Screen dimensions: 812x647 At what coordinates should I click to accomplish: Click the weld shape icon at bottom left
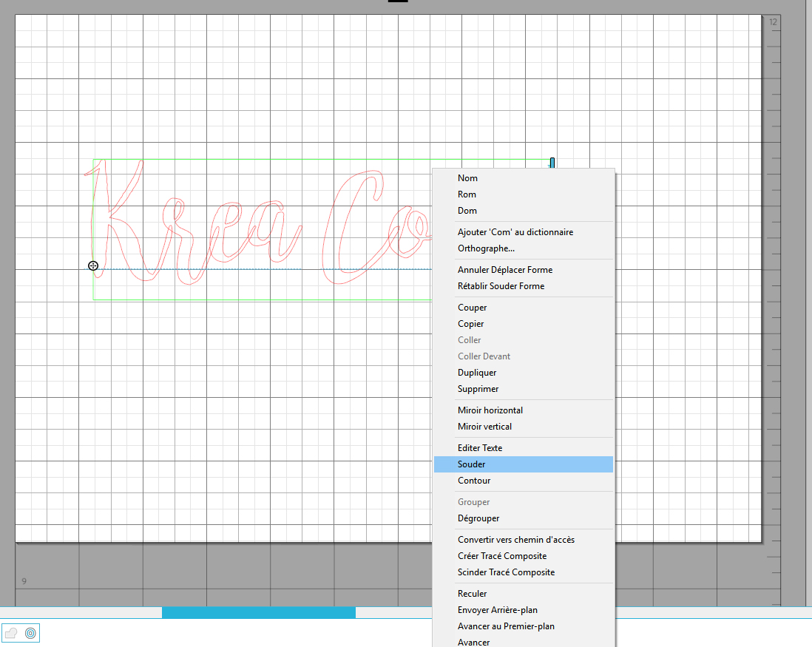tap(11, 633)
